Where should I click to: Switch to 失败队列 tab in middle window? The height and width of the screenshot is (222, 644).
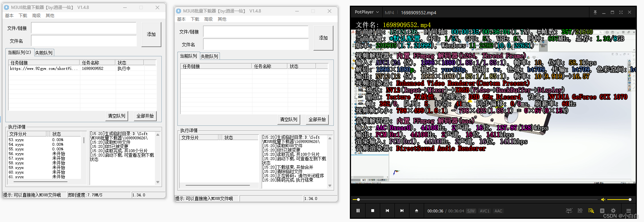coord(210,56)
